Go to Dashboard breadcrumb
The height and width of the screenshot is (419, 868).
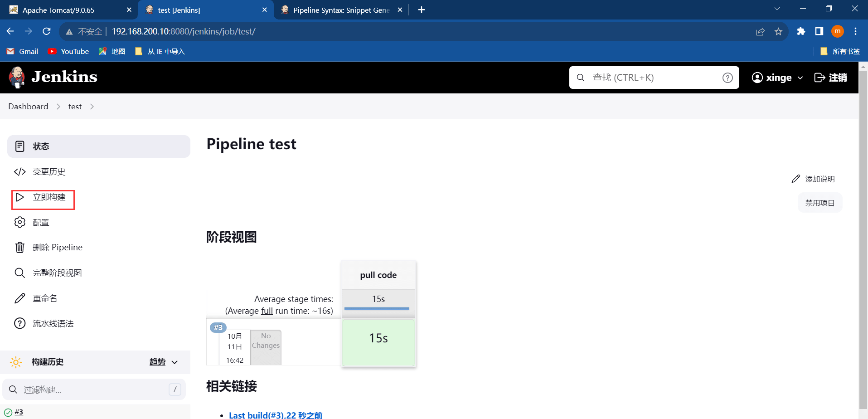(28, 107)
